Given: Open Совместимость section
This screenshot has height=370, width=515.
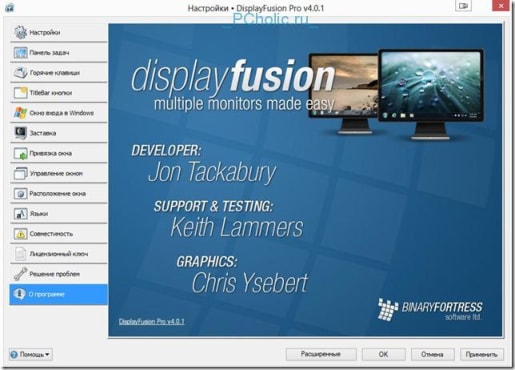Looking at the screenshot, I should [x=51, y=234].
